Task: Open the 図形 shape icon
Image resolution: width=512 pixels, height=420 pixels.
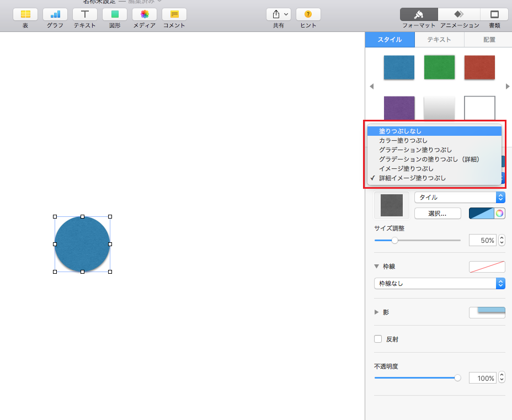Action: [115, 14]
